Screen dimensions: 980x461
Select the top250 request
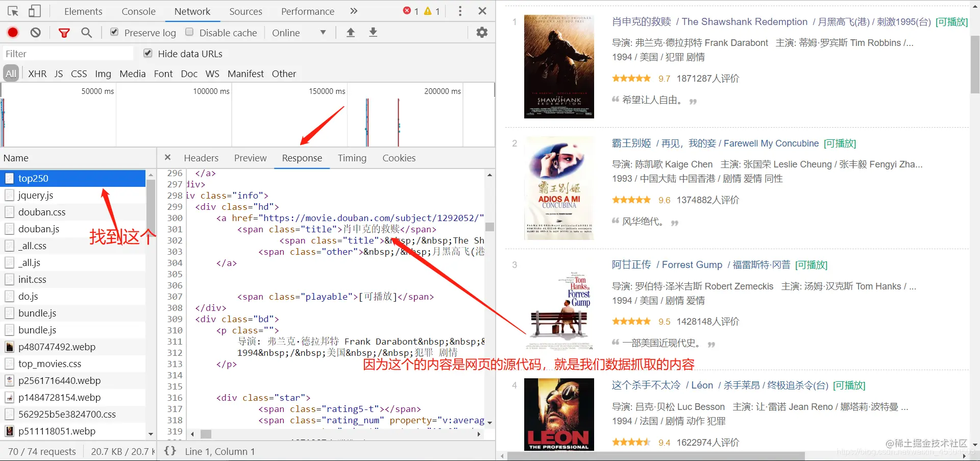[x=73, y=178]
